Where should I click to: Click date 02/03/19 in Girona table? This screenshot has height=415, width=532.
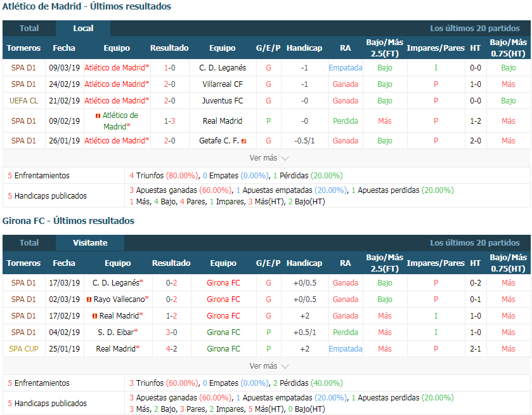click(x=65, y=300)
